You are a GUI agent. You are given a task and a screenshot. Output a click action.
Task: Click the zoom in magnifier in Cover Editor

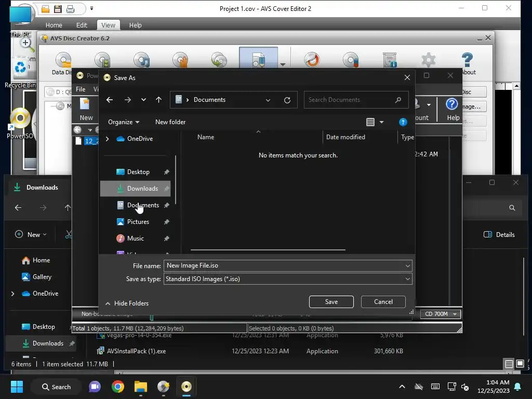tap(26, 44)
